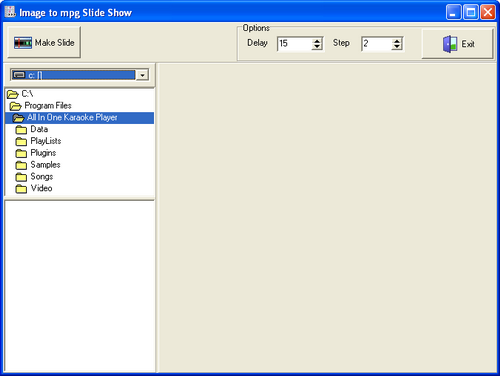This screenshot has height=376, width=500.
Task: Select the Program Files folder
Action: coord(79,106)
